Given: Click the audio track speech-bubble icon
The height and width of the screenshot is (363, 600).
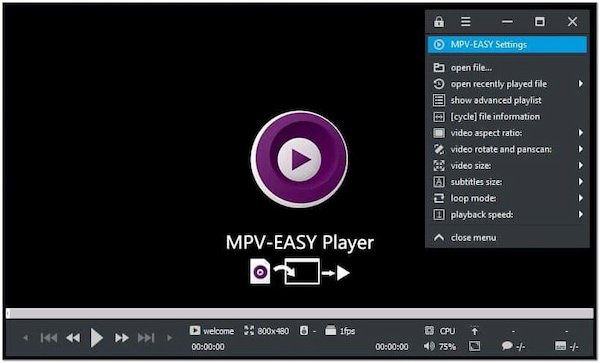Looking at the screenshot, I should tap(507, 346).
